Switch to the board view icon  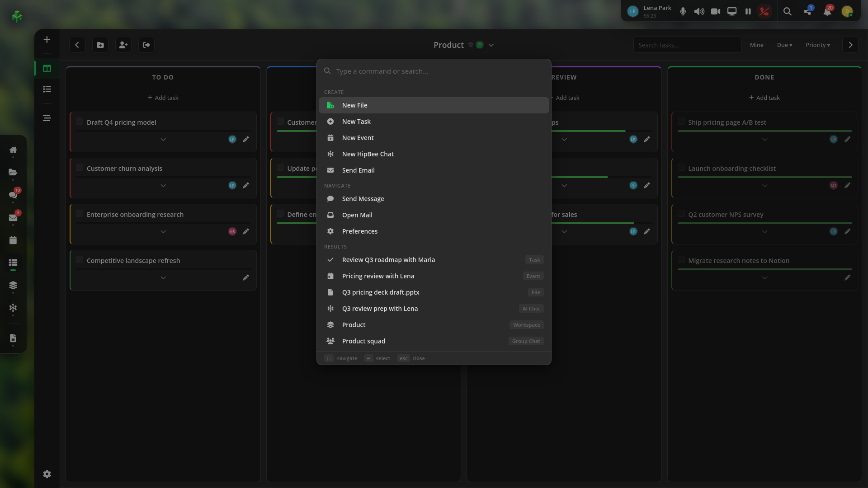(x=47, y=69)
